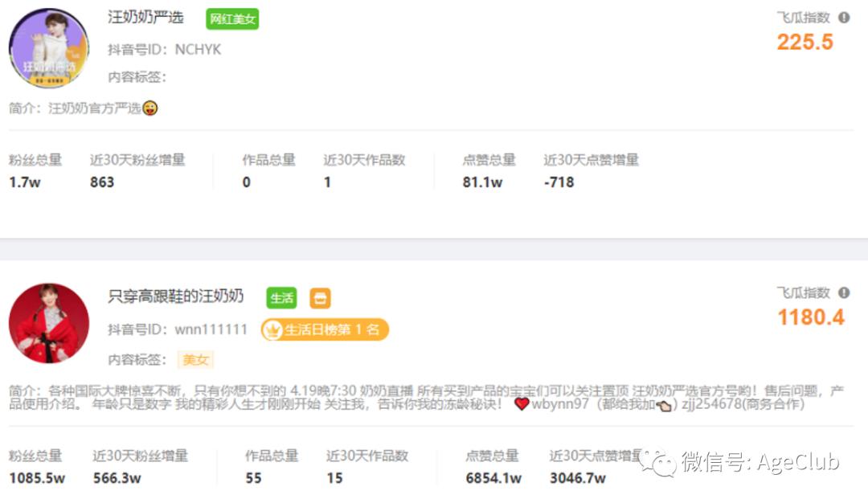
Task: Click the 抖音号ID NCHYK text
Action: pyautogui.click(x=165, y=50)
